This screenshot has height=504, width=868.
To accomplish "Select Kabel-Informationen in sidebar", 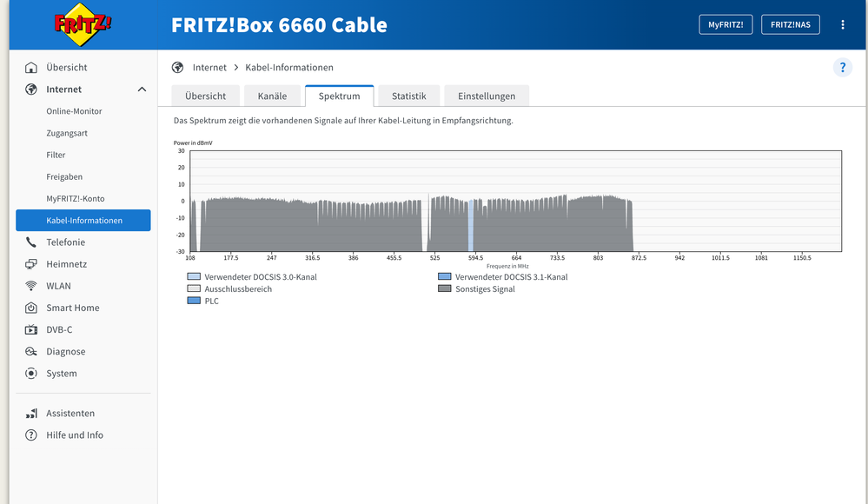I will (83, 221).
